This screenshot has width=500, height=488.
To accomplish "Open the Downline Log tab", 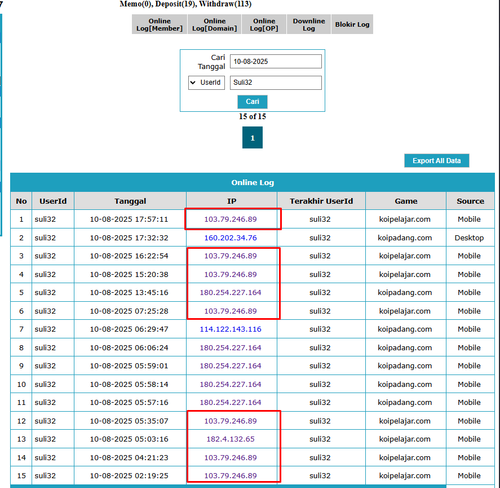I will click(309, 24).
